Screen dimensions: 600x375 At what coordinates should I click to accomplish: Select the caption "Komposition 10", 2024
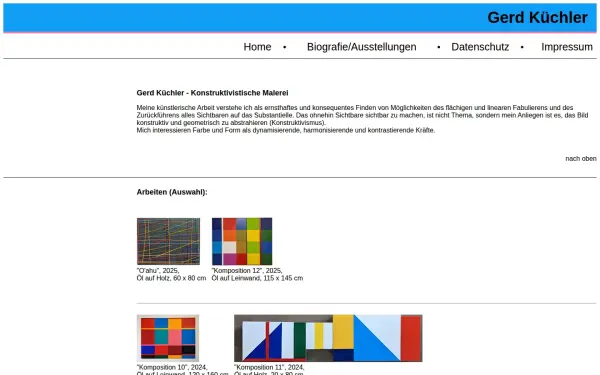(172, 367)
